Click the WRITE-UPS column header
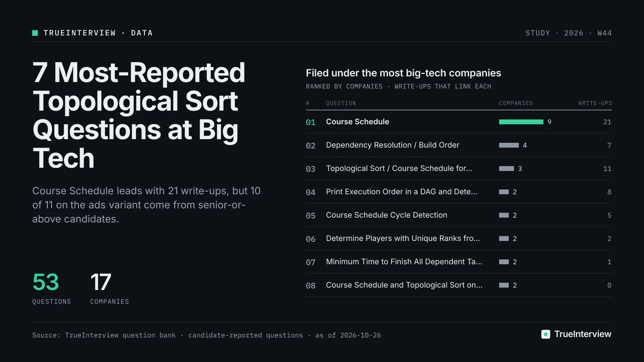This screenshot has width=644, height=362. 595,103
